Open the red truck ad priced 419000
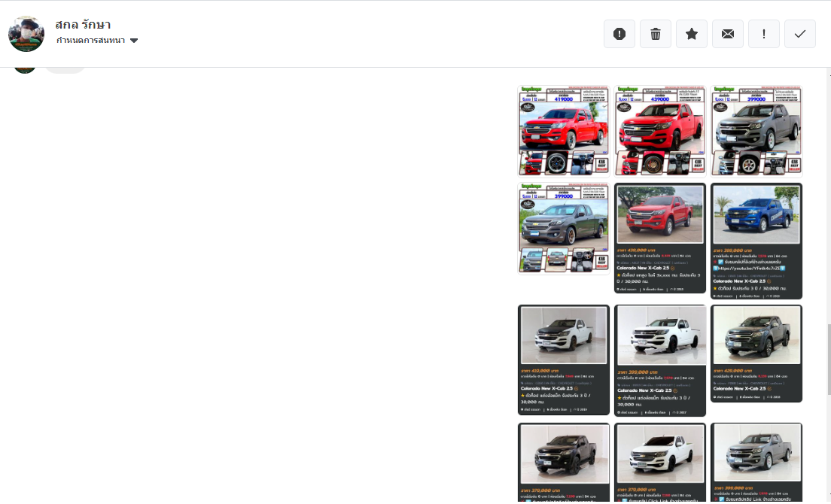 click(564, 130)
